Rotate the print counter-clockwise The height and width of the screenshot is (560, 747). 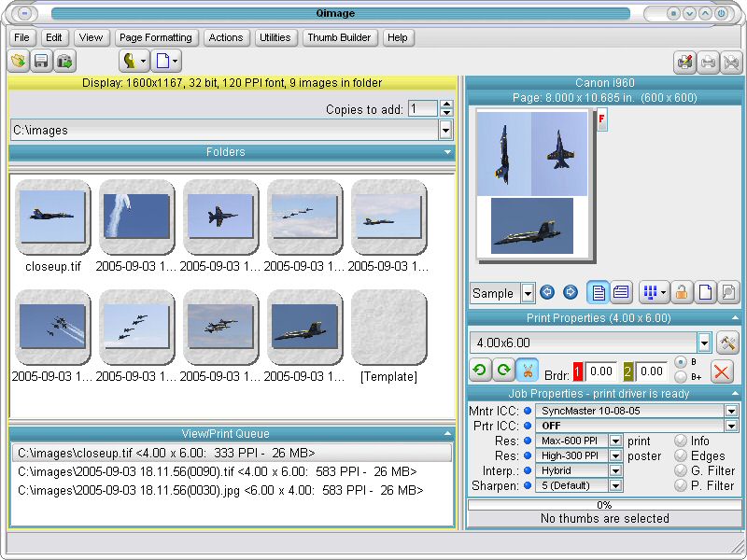point(480,371)
